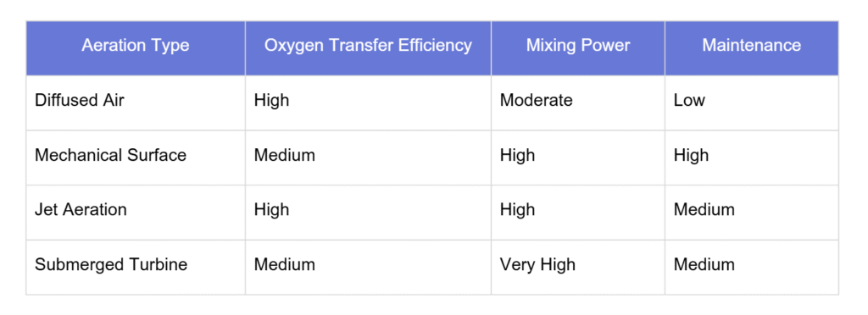Select the Maintenance column header
This screenshot has width=868, height=315.
(752, 48)
